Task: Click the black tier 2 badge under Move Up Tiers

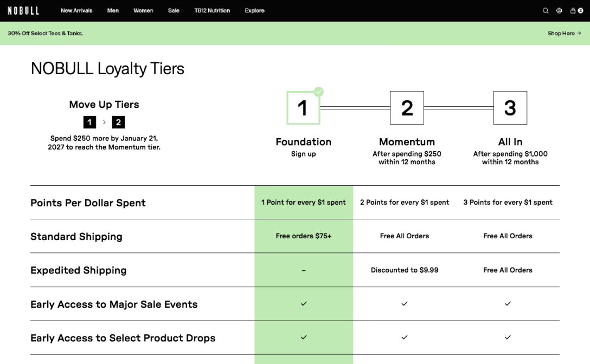Action: click(118, 122)
